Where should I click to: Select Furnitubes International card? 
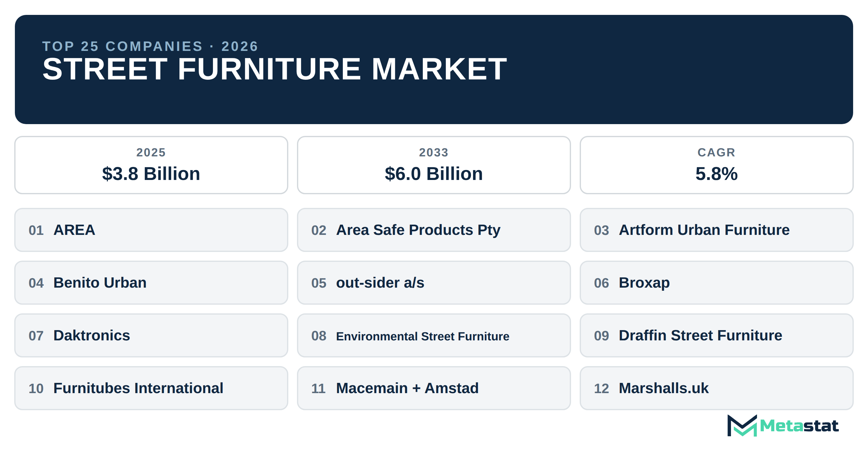[151, 388]
